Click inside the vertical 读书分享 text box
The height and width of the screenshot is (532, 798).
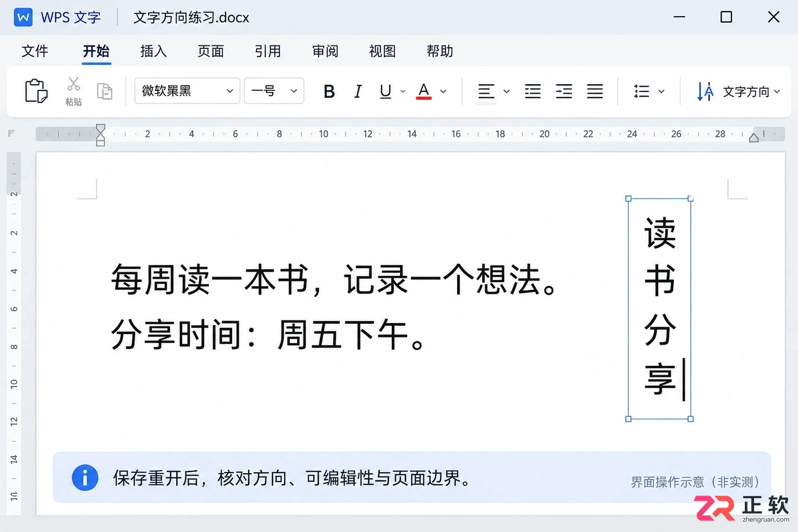(x=659, y=309)
